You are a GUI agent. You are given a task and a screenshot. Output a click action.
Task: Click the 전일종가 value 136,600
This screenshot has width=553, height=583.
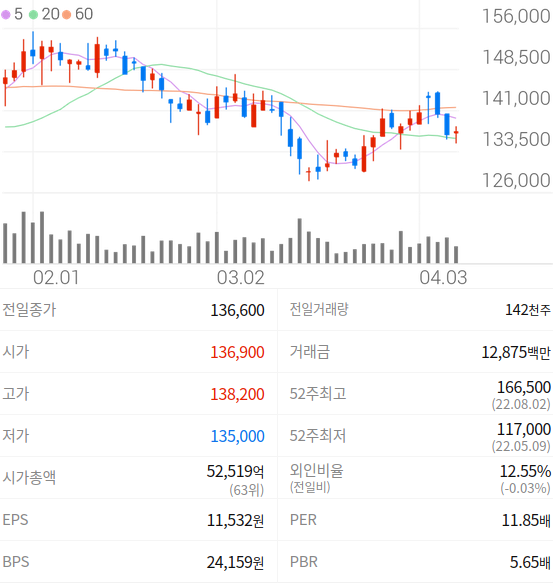(237, 310)
